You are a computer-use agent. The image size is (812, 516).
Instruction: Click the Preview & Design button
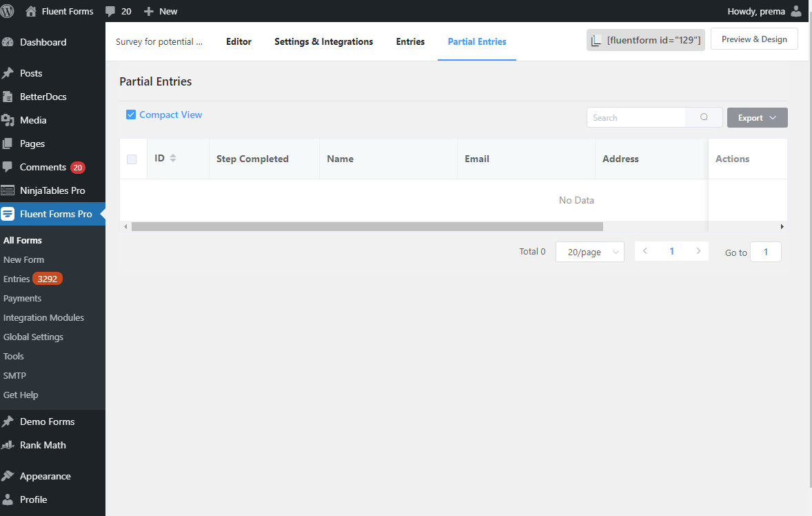pos(754,39)
